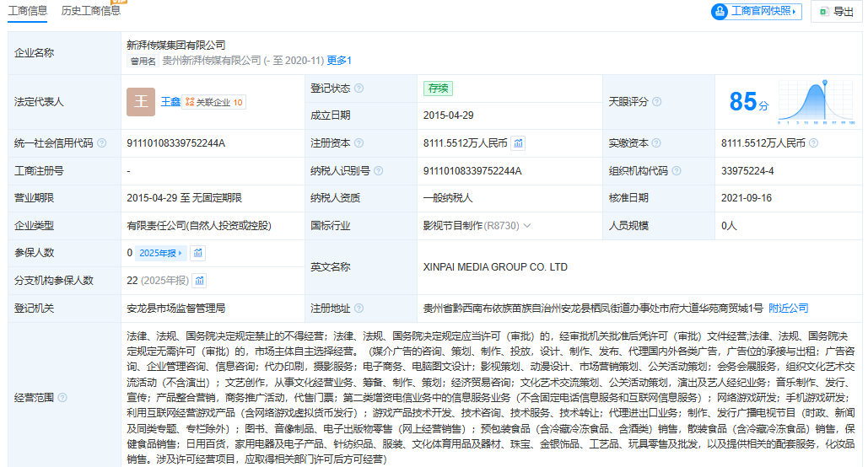Click help icon next to 注册地址
This screenshot has height=467, width=868.
(359, 309)
